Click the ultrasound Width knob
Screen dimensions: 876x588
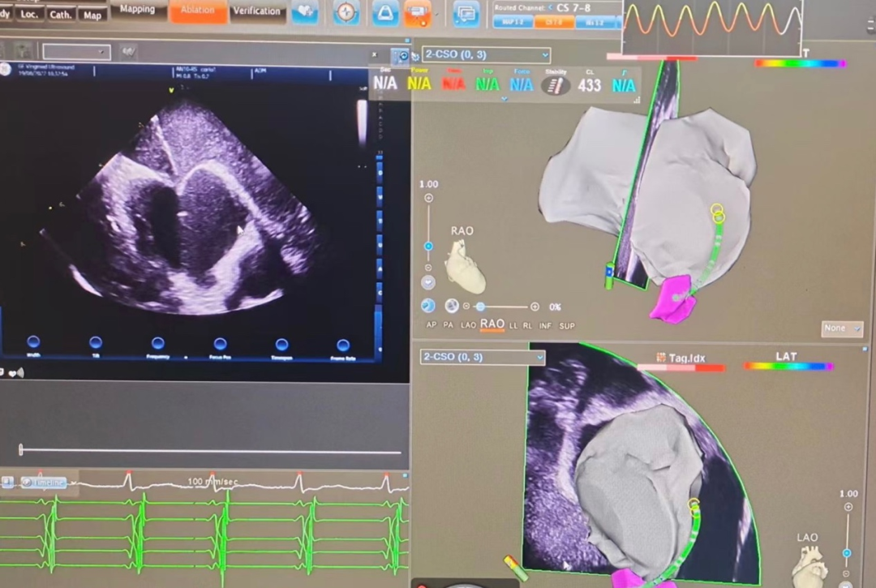click(33, 341)
